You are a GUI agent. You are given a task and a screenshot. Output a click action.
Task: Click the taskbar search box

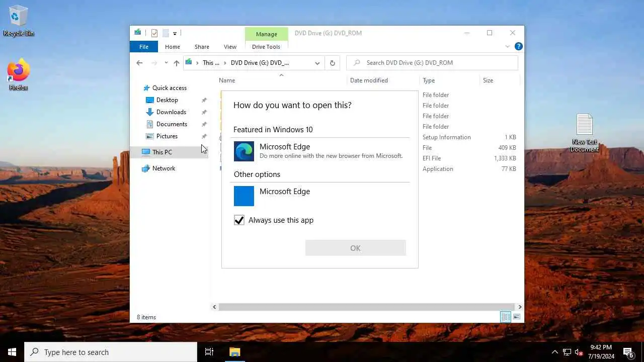point(111,352)
